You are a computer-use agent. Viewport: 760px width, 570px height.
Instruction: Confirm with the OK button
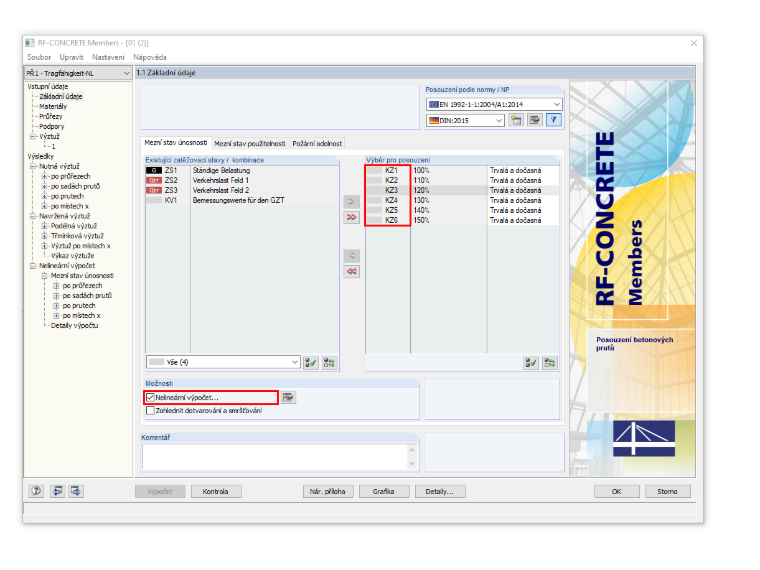[x=617, y=491]
